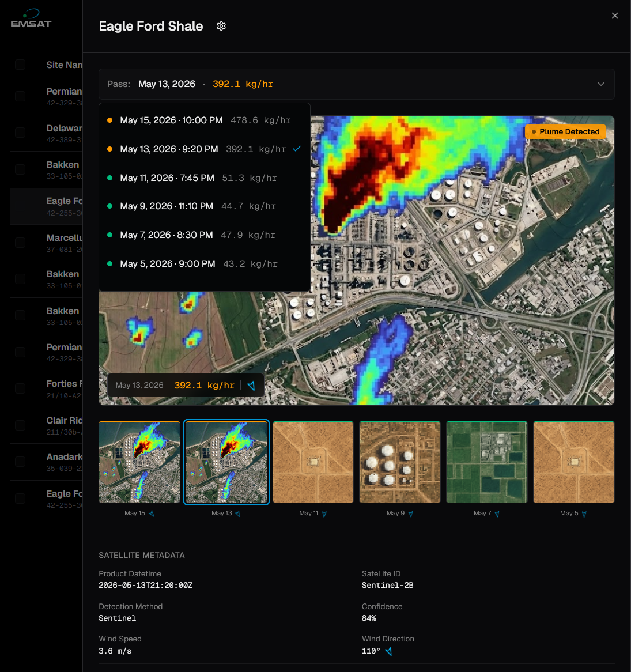Open Eagle Ford Shale settings gear
631x672 pixels.
(221, 26)
